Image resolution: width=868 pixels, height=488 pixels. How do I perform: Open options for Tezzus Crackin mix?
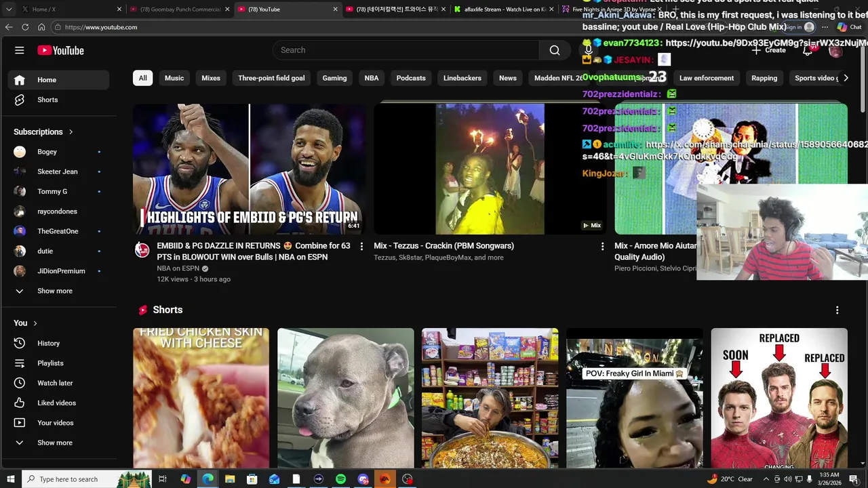pyautogui.click(x=602, y=247)
